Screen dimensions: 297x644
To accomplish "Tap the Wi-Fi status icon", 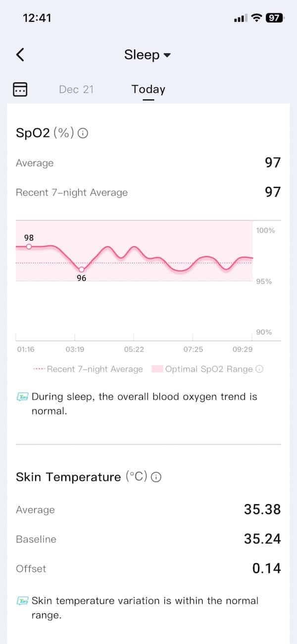I will click(256, 18).
